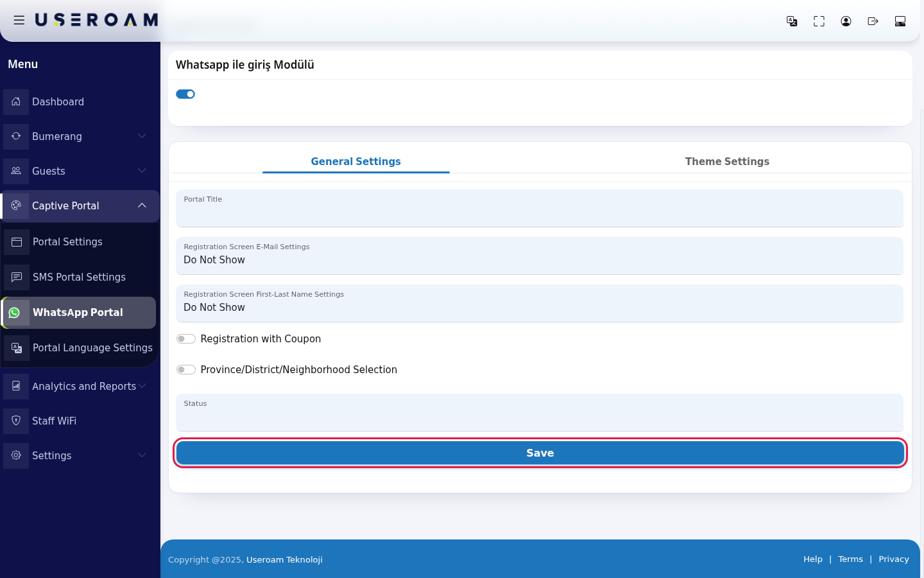Click the Bumerang sidebar icon
924x578 pixels.
[x=16, y=136]
